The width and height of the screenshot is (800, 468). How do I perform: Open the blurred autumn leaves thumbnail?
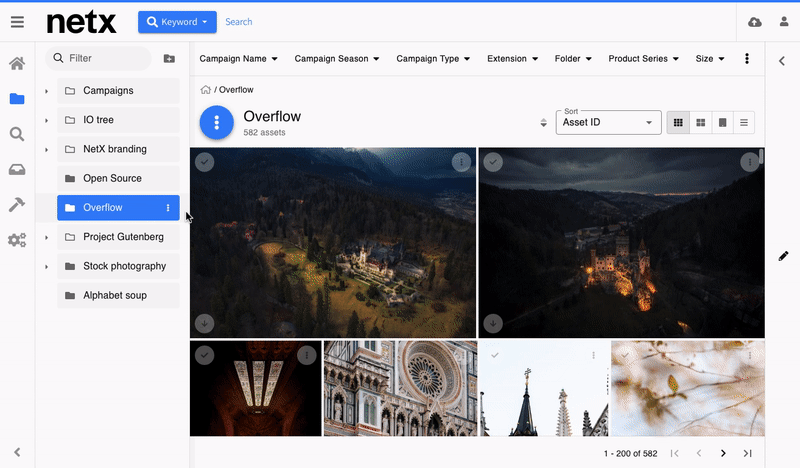(x=688, y=388)
